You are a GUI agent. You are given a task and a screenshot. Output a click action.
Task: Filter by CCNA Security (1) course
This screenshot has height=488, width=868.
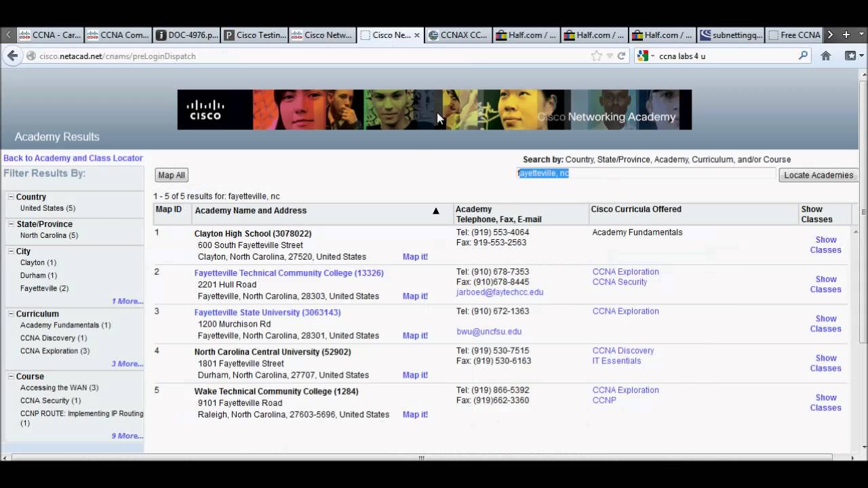[x=51, y=401]
